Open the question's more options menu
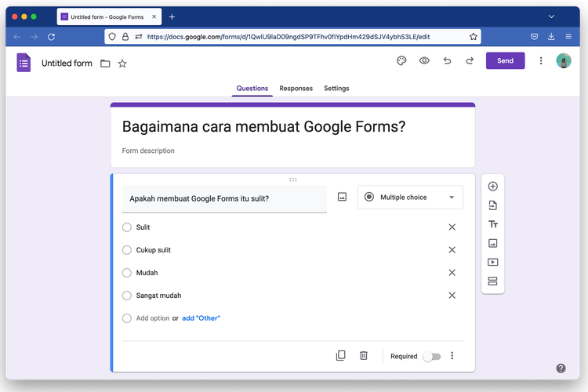The width and height of the screenshot is (588, 392). pos(452,356)
